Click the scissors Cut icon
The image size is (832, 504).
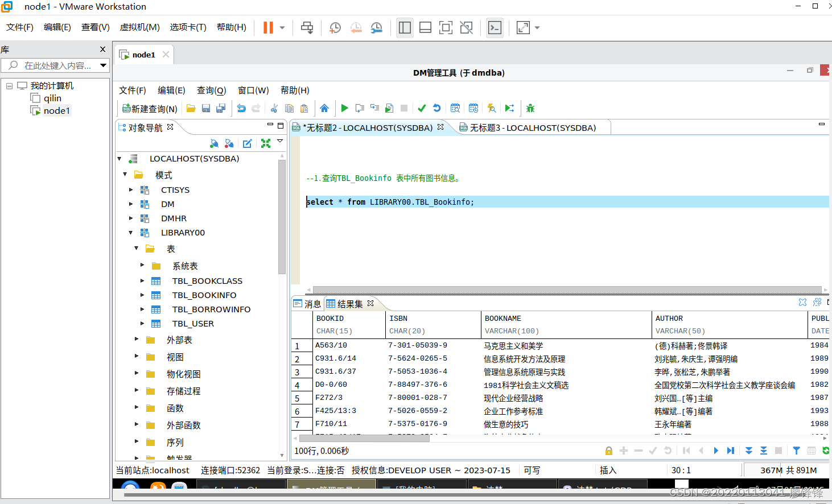pos(274,108)
